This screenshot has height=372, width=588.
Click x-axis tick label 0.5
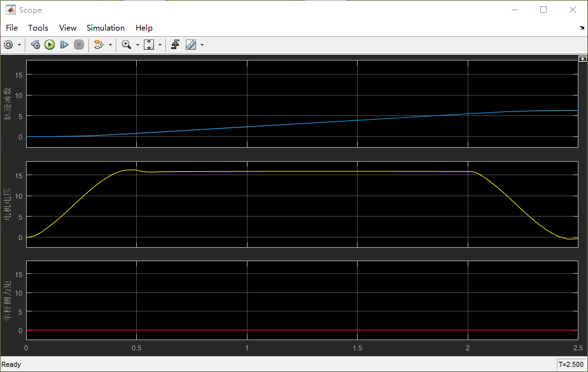click(136, 348)
